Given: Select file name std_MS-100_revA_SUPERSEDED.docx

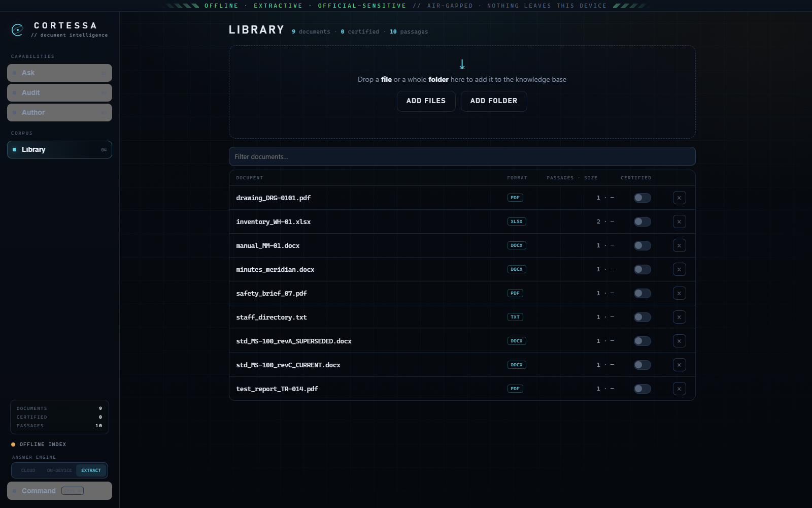Looking at the screenshot, I should (294, 341).
